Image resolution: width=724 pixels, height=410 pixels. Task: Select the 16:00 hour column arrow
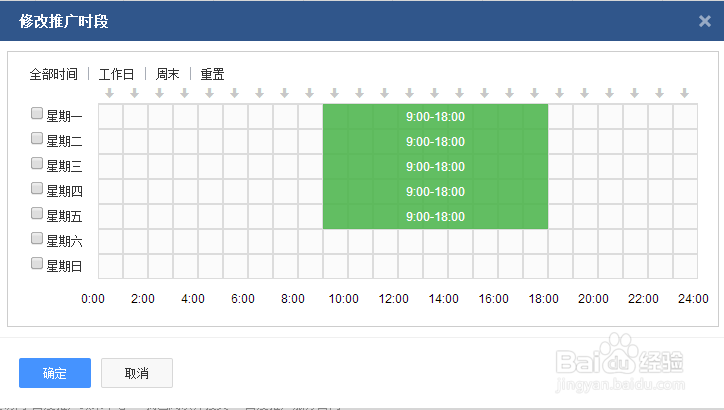point(510,93)
